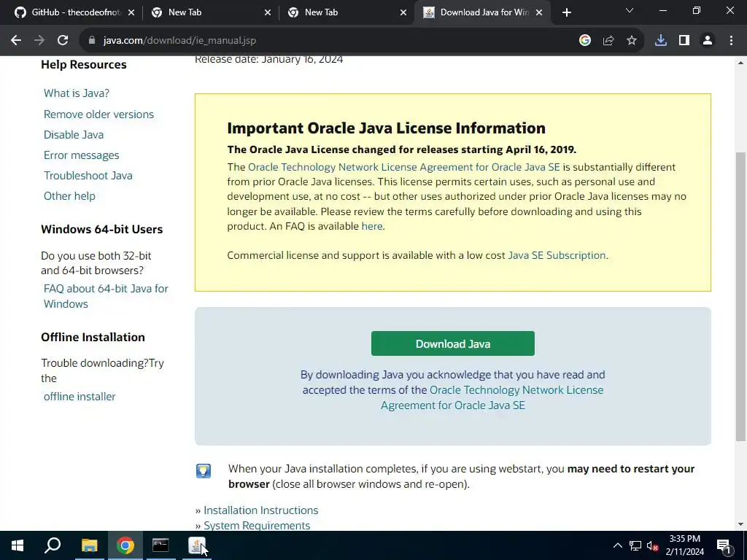This screenshot has height=560, width=747.
Task: Show hidden system tray icons
Action: [617, 545]
